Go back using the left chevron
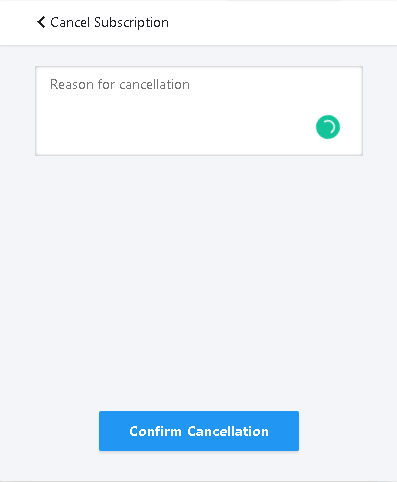The width and height of the screenshot is (397, 482). click(41, 22)
